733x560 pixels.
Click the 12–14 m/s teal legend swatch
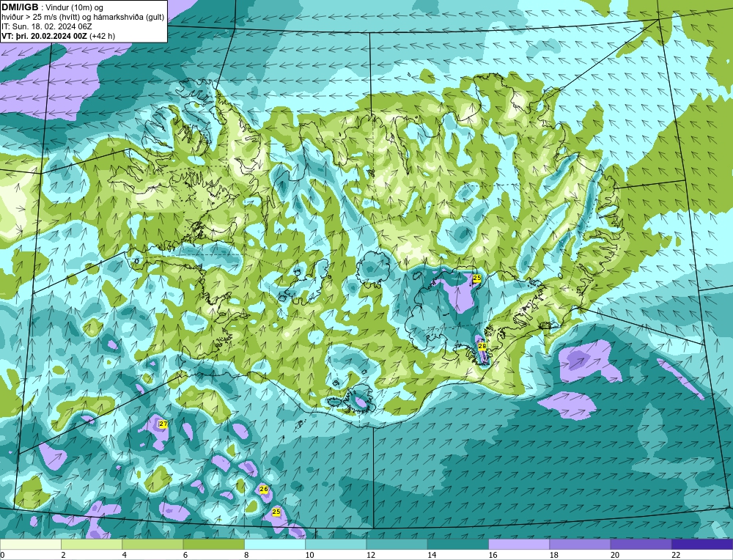pos(397,545)
